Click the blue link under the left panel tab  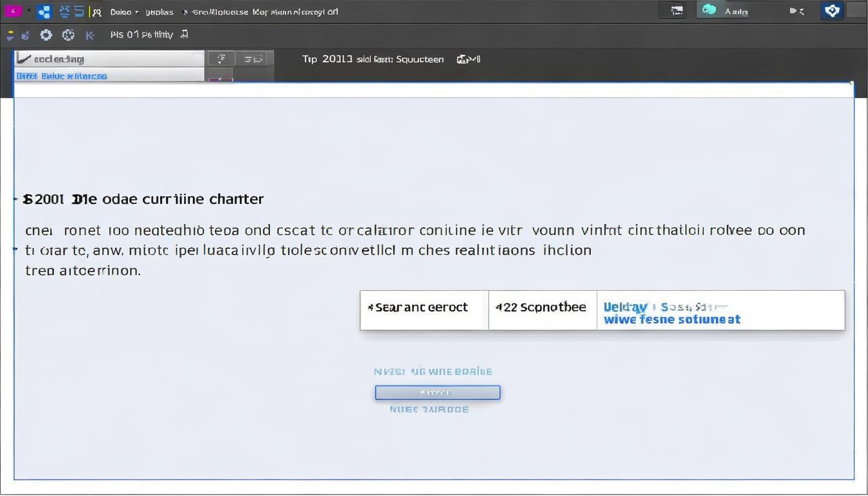pyautogui.click(x=61, y=76)
